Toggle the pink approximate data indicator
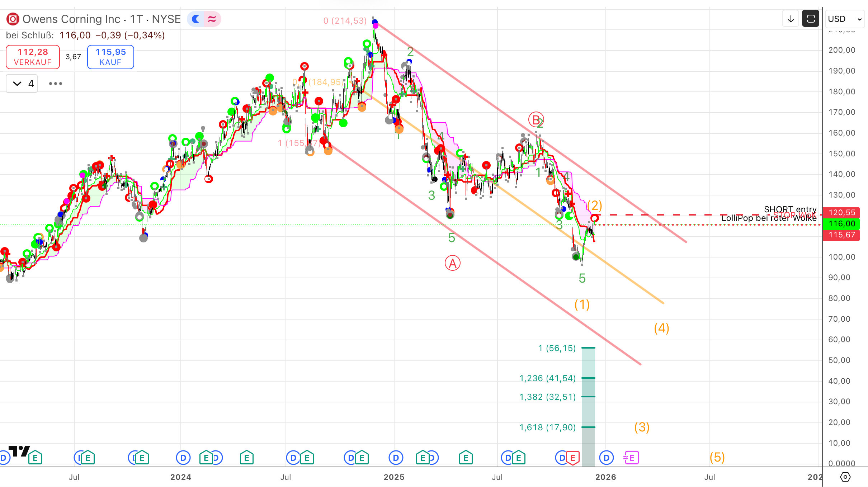This screenshot has width=868, height=487. pyautogui.click(x=212, y=19)
